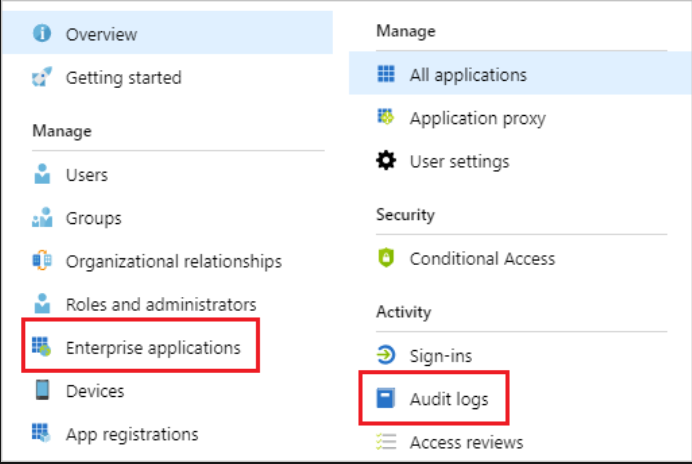Click the Sign-ins arrow icon

[x=386, y=355]
